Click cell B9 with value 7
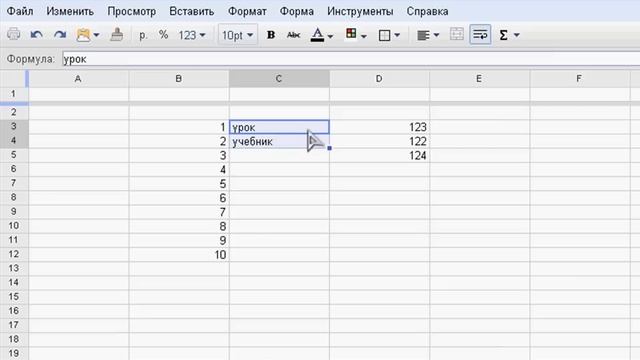The width and height of the screenshot is (640, 360). (179, 212)
